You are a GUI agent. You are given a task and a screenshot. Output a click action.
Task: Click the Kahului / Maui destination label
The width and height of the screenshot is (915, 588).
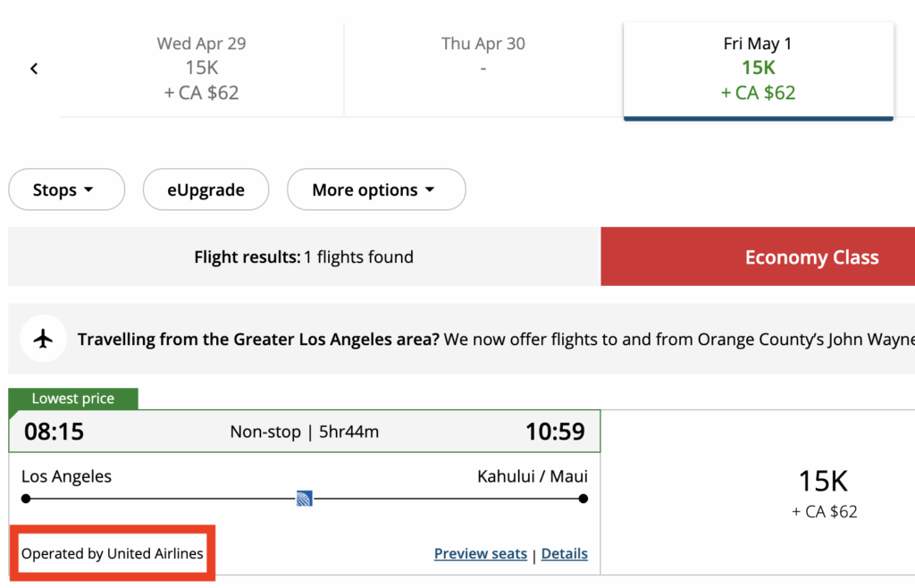coord(533,476)
